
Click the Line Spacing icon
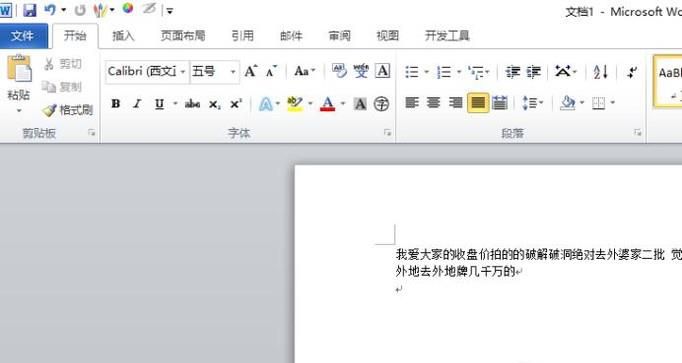(529, 103)
